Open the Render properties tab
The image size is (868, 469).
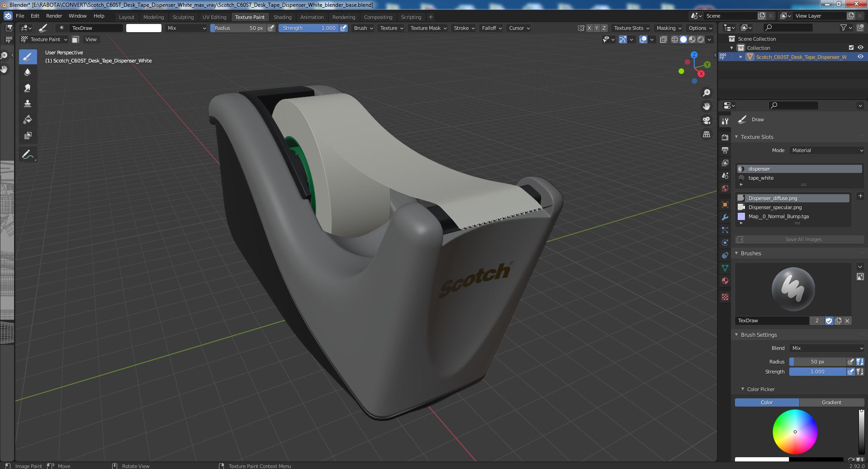point(725,137)
